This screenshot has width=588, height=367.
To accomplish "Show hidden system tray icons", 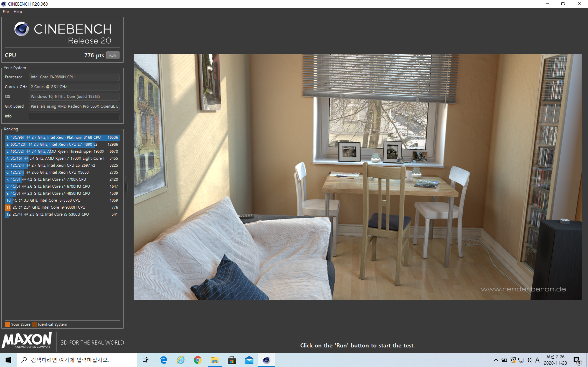I will pos(496,360).
